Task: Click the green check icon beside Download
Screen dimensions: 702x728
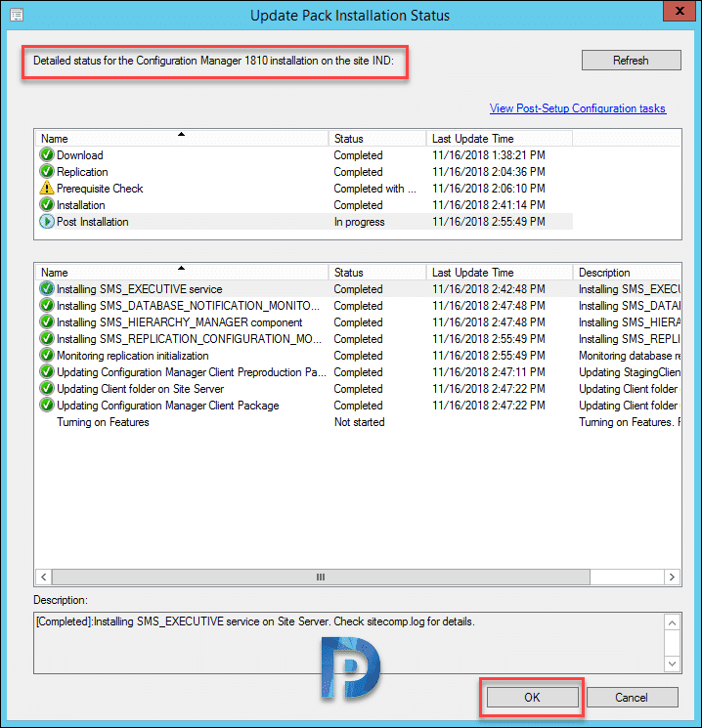Action: tap(47, 154)
